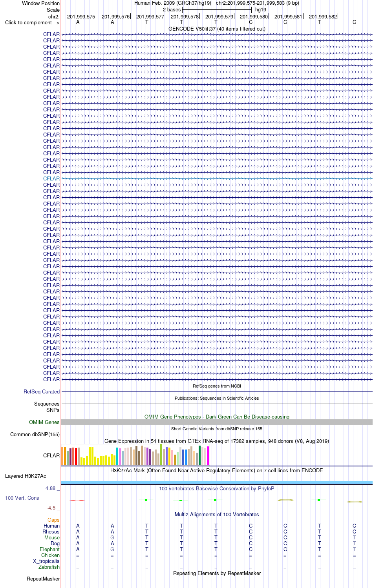Click the SNPs track label
Image resolution: width=373 pixels, height=588 pixels.
pyautogui.click(x=53, y=410)
